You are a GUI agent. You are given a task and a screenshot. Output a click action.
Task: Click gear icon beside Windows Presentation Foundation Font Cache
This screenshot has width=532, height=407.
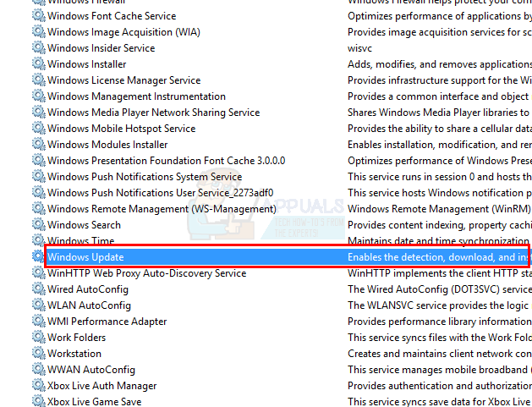39,161
